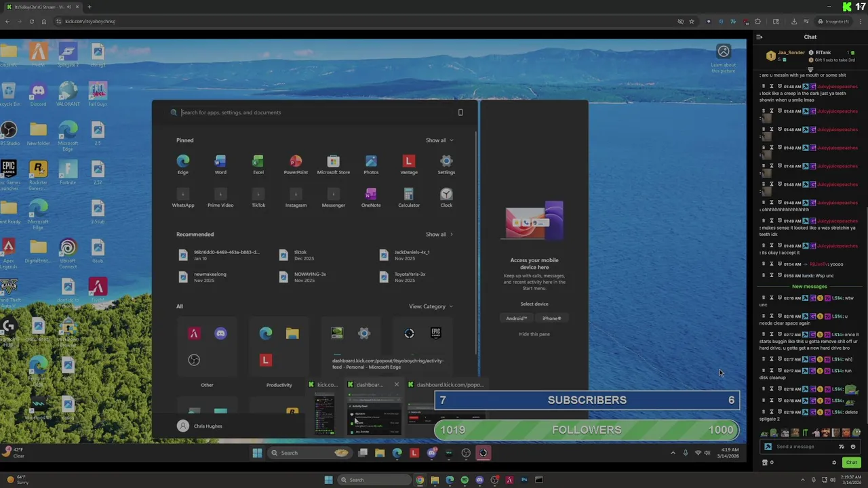Open the phone link icon in Start search
Image resolution: width=868 pixels, height=488 pixels.
[460, 113]
